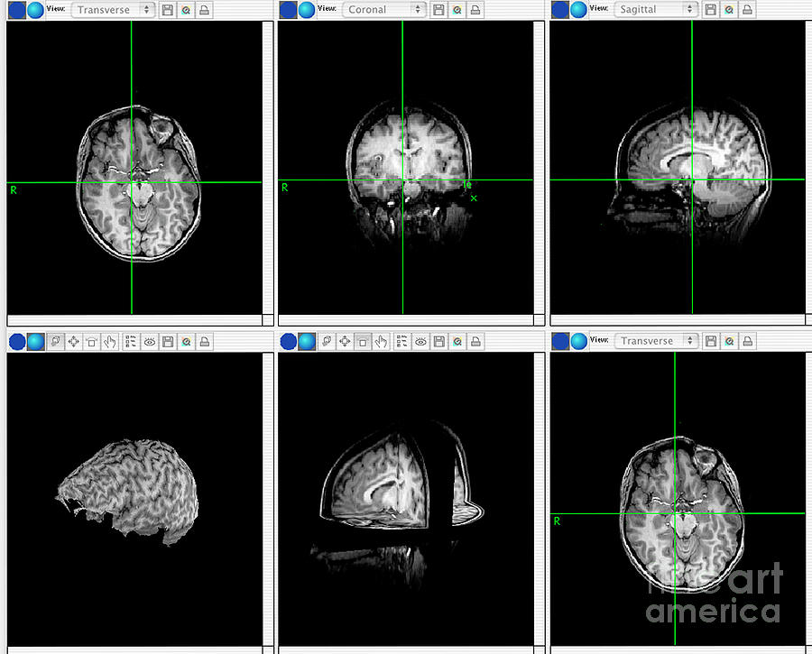Open the print icon beside the Sagittal dropdown

tap(747, 9)
